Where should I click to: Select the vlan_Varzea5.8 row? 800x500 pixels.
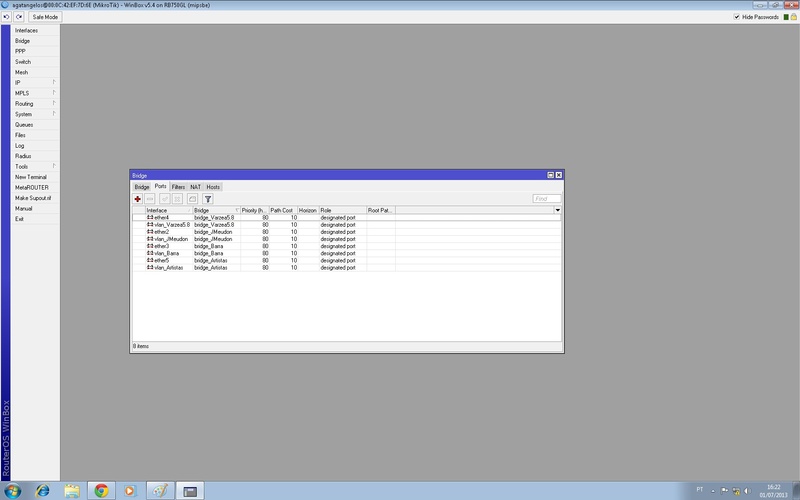pyautogui.click(x=346, y=224)
